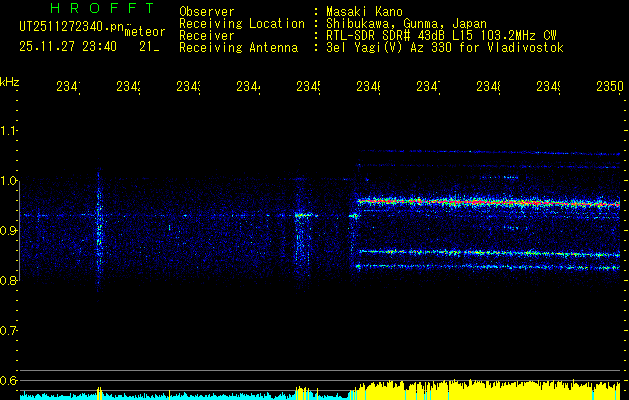The width and height of the screenshot is (629, 400).
Task: Click 3el Yagi antenna description
Action: point(445,48)
